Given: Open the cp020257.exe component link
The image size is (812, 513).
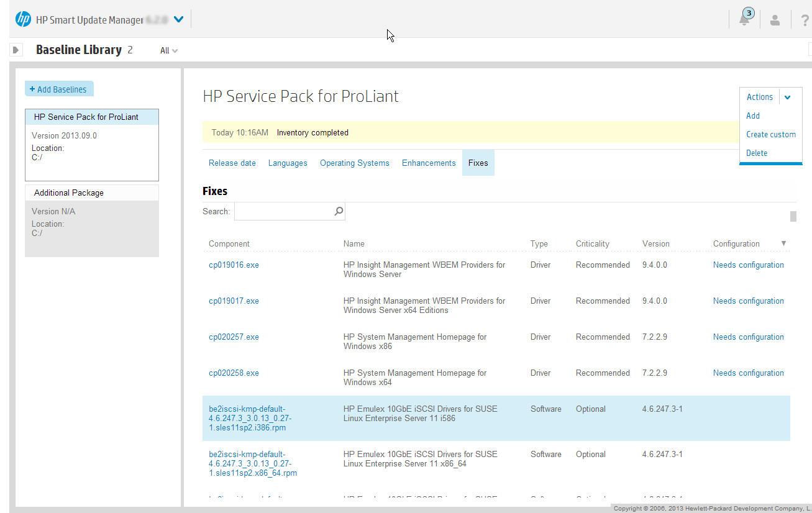Looking at the screenshot, I should point(234,337).
